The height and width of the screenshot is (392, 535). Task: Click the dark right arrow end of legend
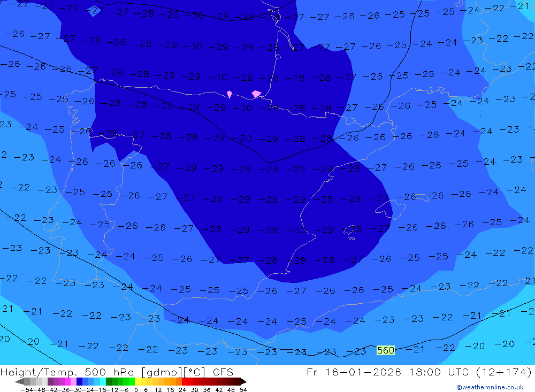[x=243, y=382]
